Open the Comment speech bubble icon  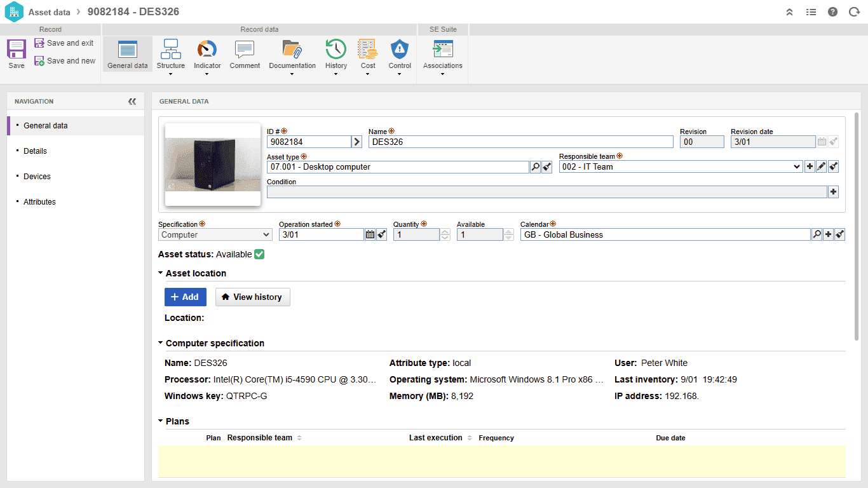pyautogui.click(x=245, y=49)
